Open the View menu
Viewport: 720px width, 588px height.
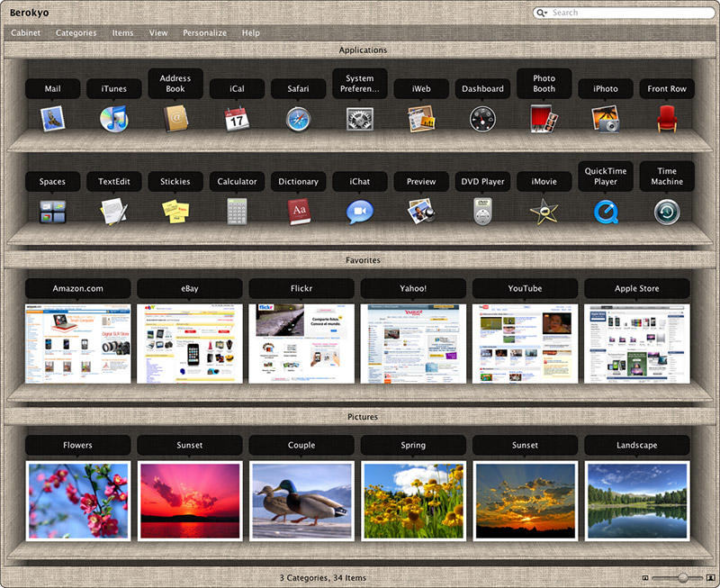tap(158, 33)
